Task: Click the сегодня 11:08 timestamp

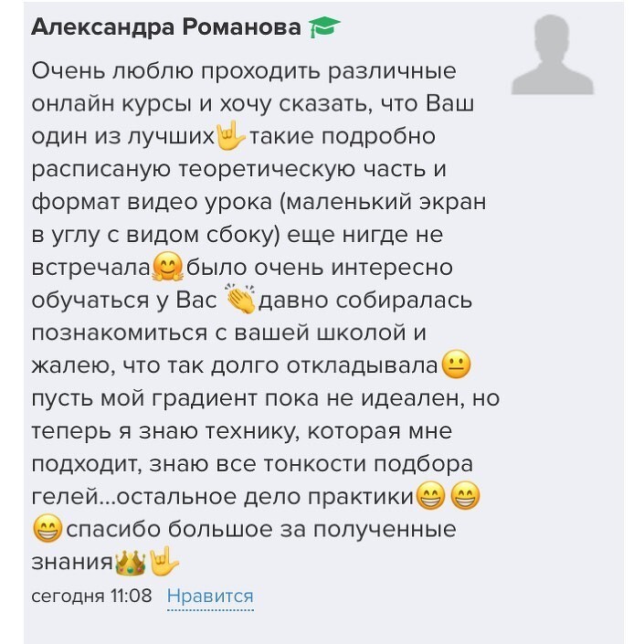Action: (91, 596)
